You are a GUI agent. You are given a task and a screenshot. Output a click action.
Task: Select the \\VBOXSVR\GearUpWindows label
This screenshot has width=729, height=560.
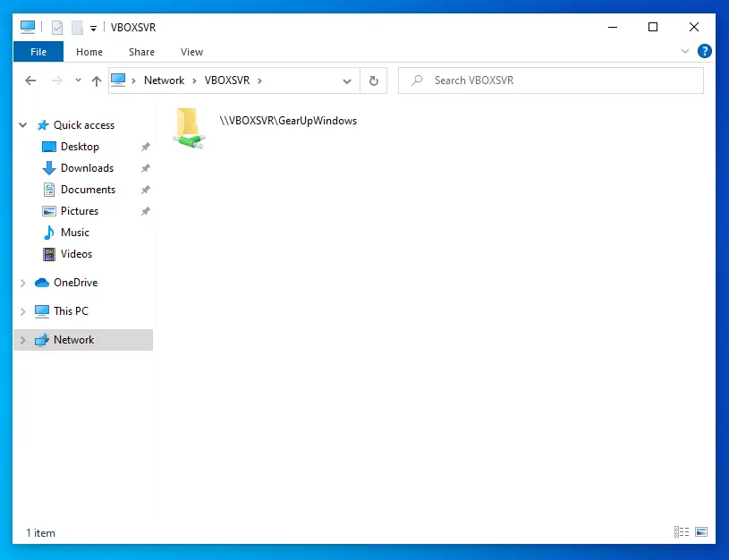tap(288, 121)
